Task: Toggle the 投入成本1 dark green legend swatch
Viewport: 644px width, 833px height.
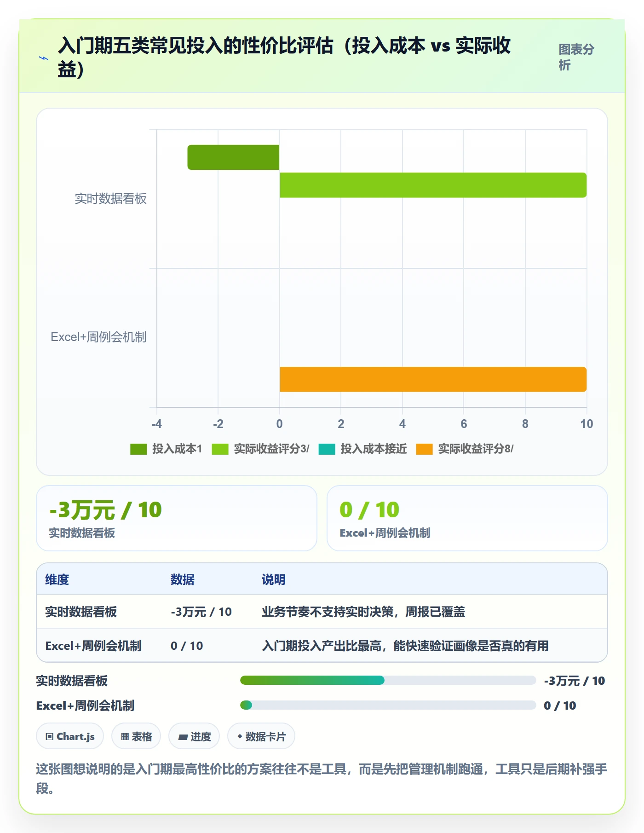Action: [138, 449]
